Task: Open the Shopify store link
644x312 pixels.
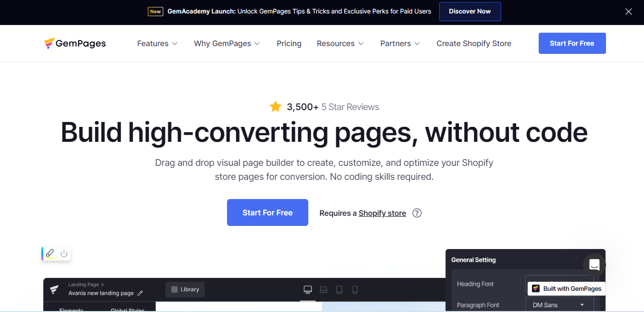Action: point(382,213)
